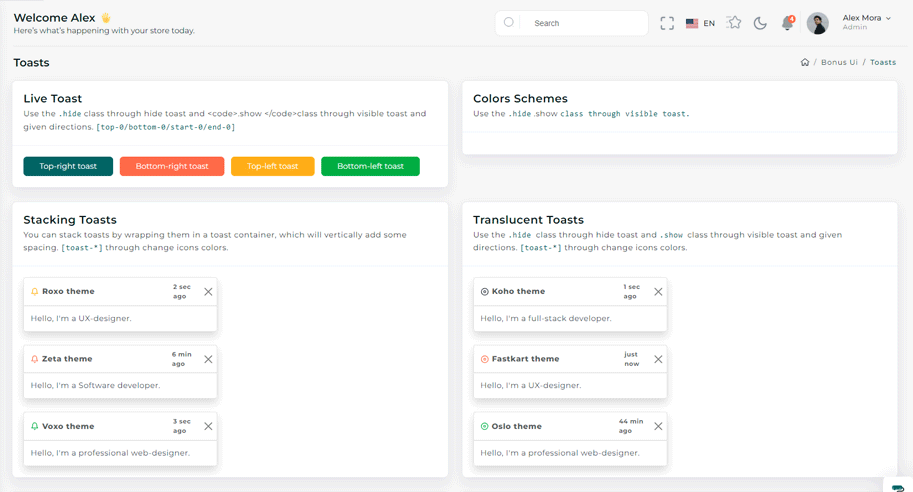This screenshot has height=492, width=913.
Task: Close the Koho theme toast
Action: (x=658, y=292)
